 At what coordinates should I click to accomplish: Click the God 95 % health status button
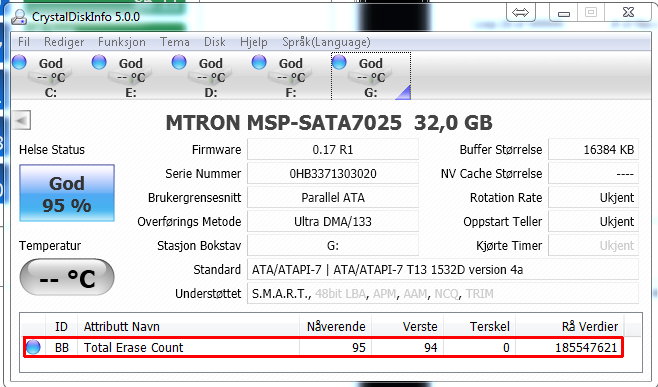(67, 193)
